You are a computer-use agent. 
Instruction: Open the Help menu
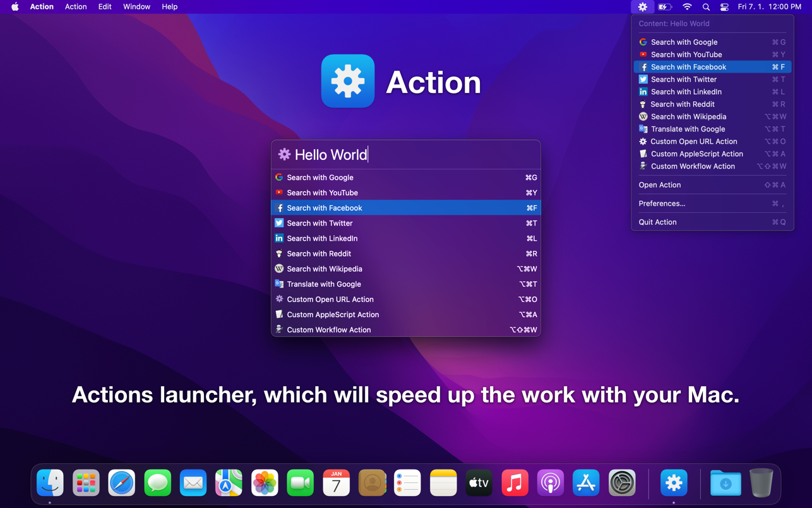169,7
